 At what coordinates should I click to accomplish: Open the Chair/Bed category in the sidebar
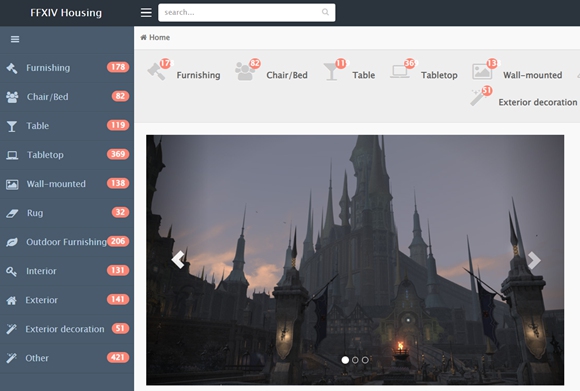click(x=67, y=97)
